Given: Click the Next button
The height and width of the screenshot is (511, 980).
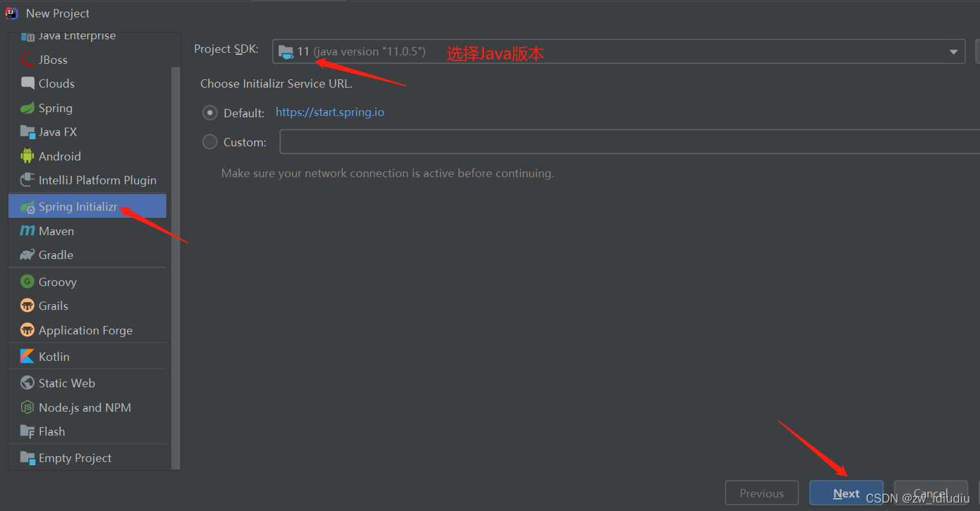Looking at the screenshot, I should pos(846,493).
